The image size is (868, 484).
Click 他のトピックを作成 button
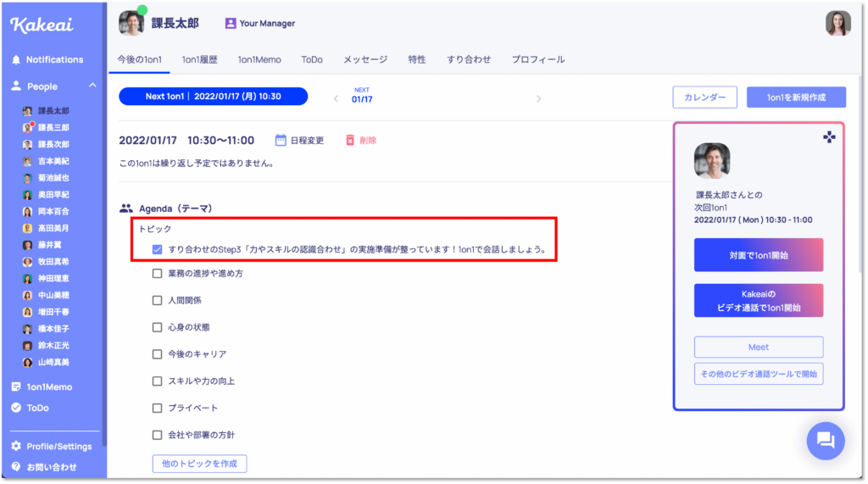[x=199, y=464]
